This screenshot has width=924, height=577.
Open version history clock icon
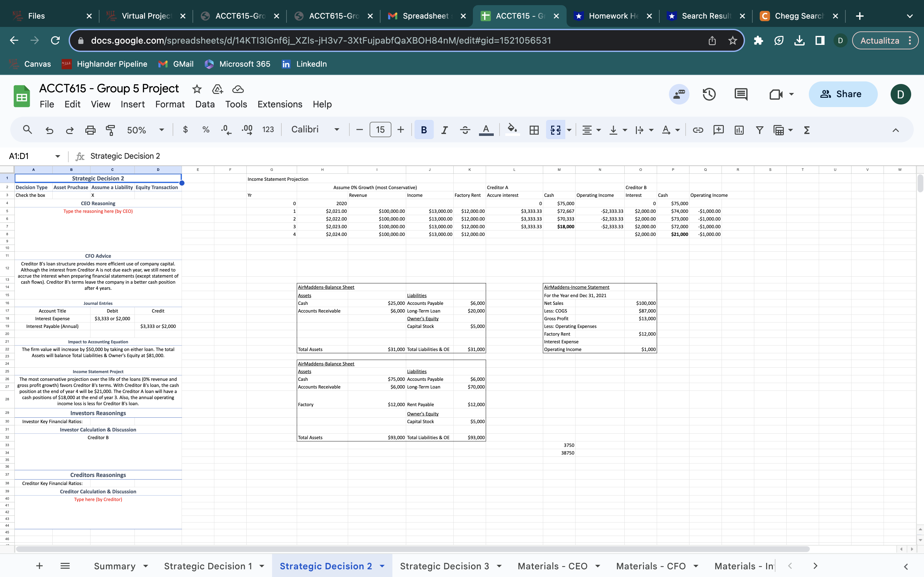tap(709, 94)
